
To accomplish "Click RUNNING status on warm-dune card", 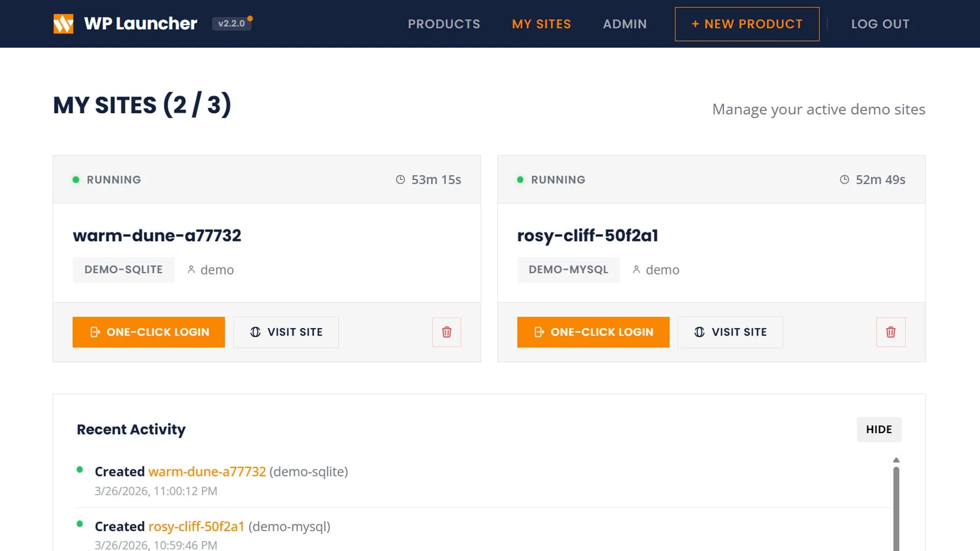I will (114, 180).
